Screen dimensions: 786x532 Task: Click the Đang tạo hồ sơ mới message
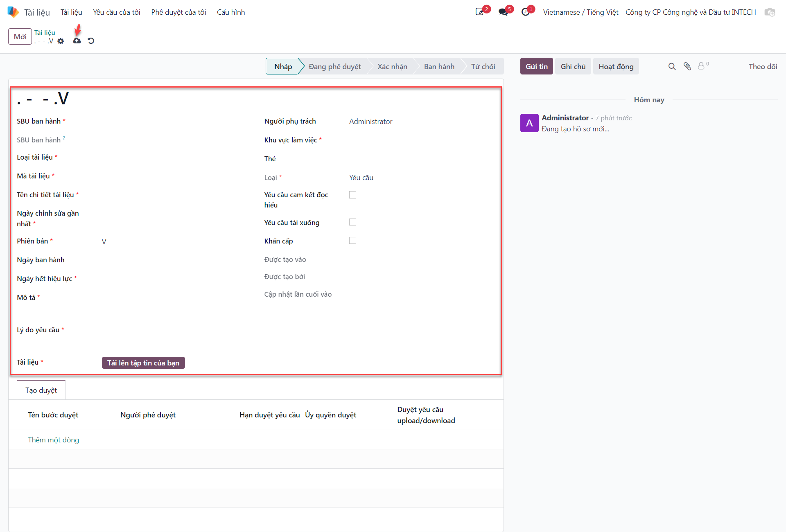coord(575,129)
